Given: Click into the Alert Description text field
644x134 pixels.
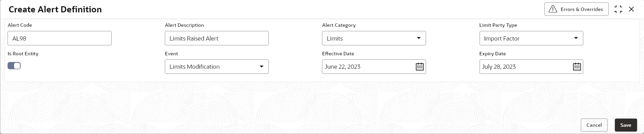Looking at the screenshot, I should click(217, 38).
